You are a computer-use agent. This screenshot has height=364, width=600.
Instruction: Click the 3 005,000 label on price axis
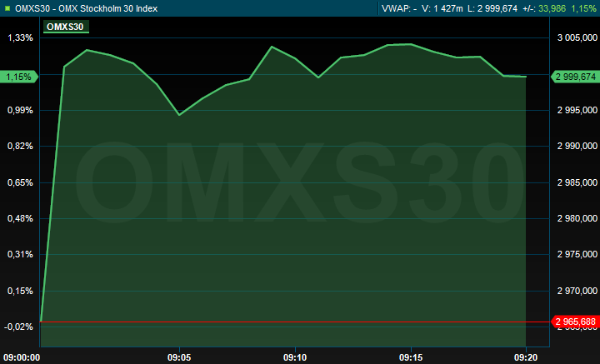(576, 37)
